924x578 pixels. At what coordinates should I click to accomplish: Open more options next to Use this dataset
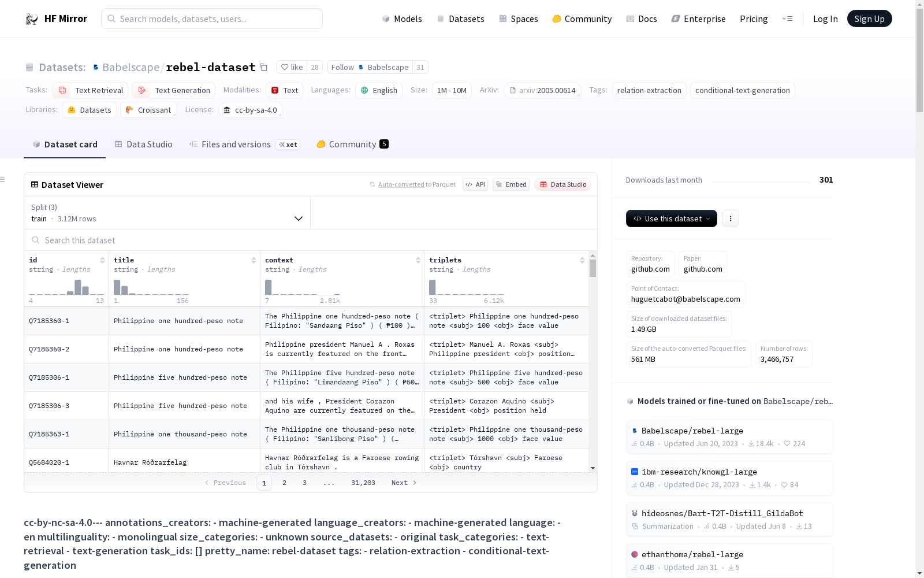coord(731,218)
